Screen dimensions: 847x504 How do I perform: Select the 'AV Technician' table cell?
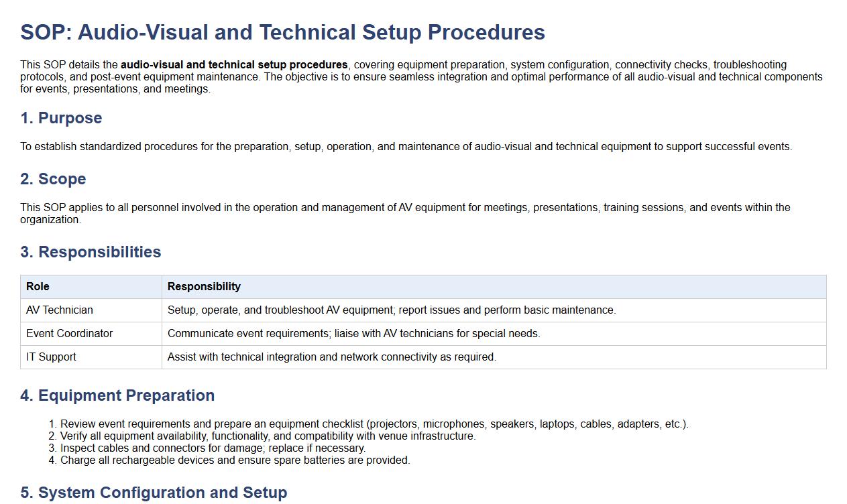tap(60, 310)
